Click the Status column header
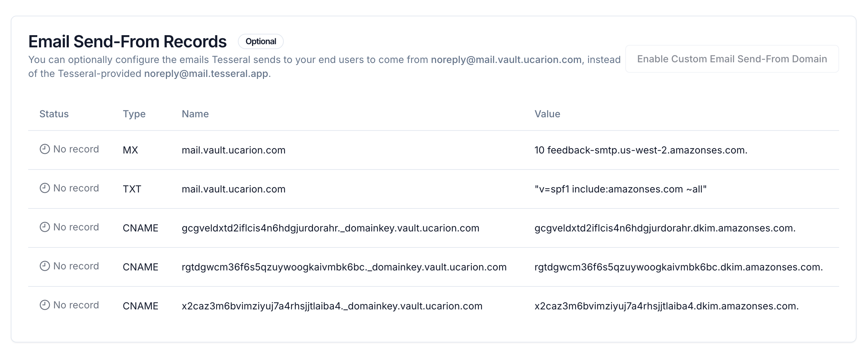 [x=54, y=114]
